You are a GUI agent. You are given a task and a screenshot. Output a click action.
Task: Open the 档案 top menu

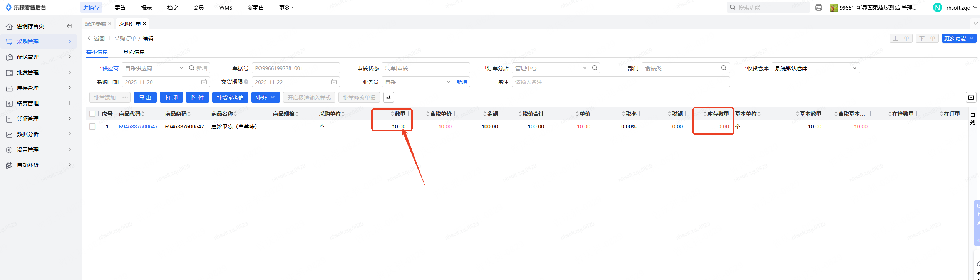pyautogui.click(x=173, y=8)
